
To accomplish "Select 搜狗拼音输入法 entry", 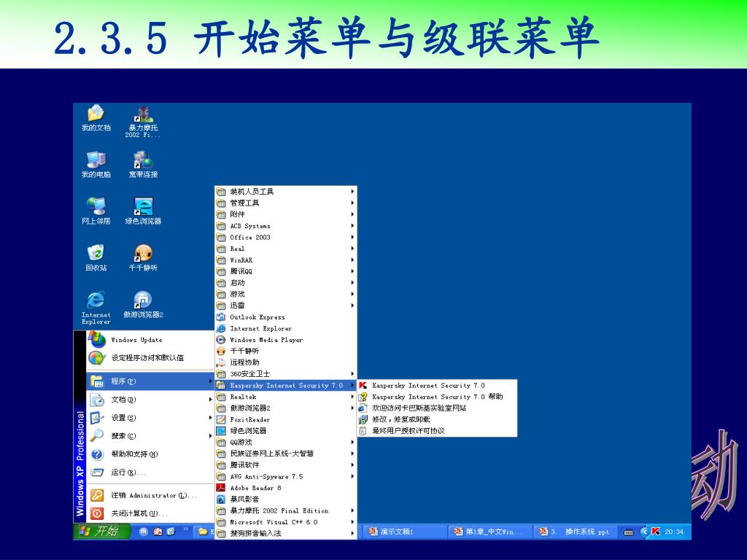I will [286, 533].
